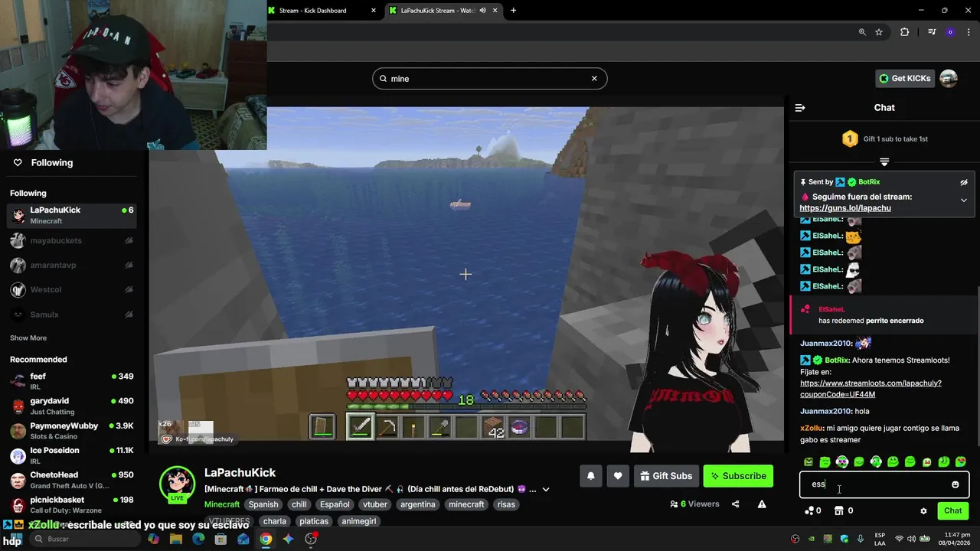Open the emoji picker in chat input
This screenshot has width=980, height=551.
[955, 484]
